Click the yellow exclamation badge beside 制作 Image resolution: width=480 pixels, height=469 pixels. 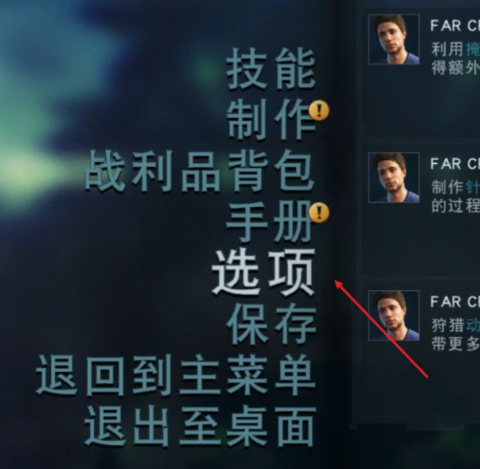(x=319, y=111)
